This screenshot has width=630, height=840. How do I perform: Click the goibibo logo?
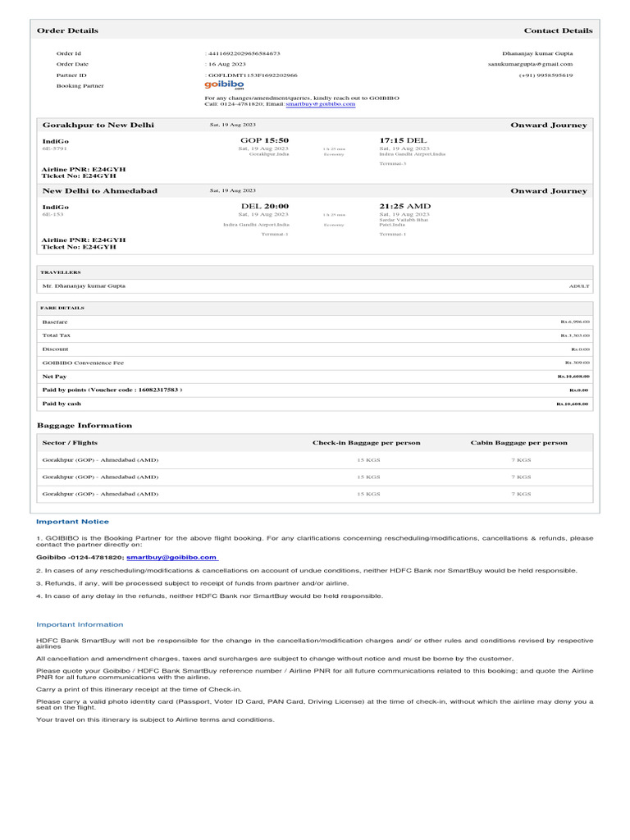pos(224,84)
